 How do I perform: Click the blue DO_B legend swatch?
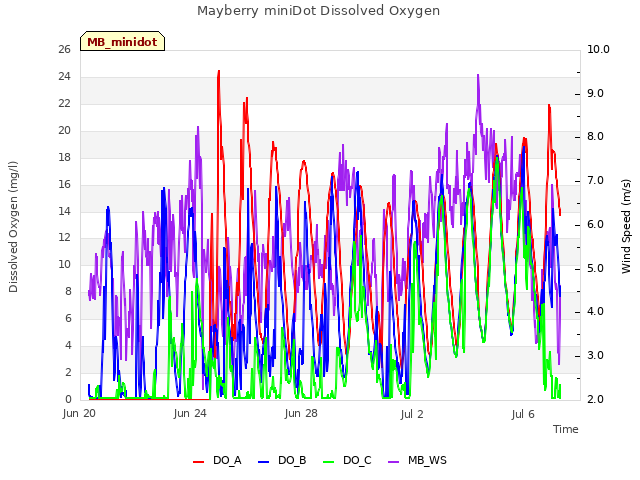click(264, 462)
